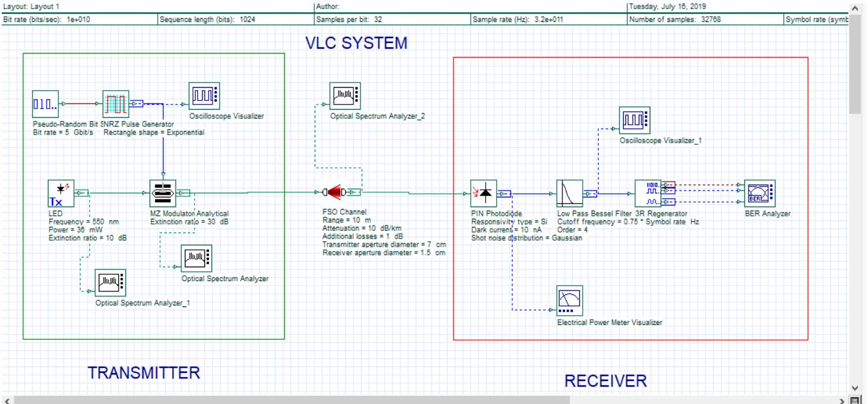Click "Shot noise distribution = Gaussian" text
The height and width of the screenshot is (404, 868).
(527, 238)
